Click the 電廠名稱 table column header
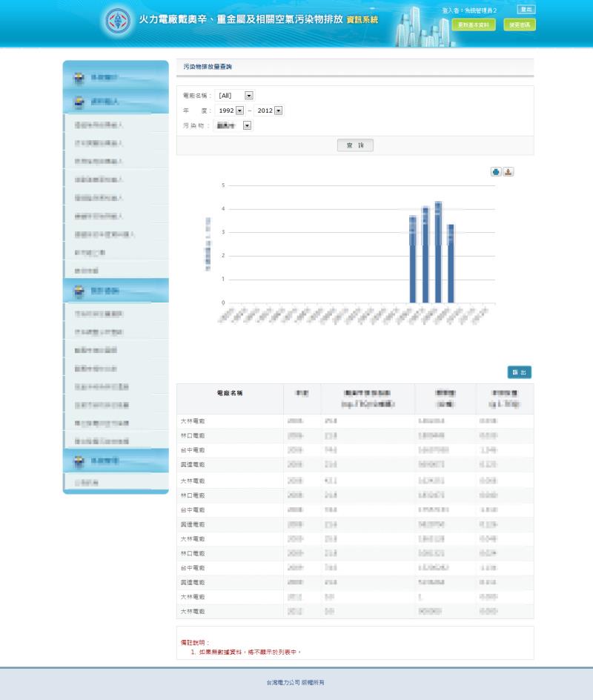This screenshot has width=593, height=700. [230, 393]
